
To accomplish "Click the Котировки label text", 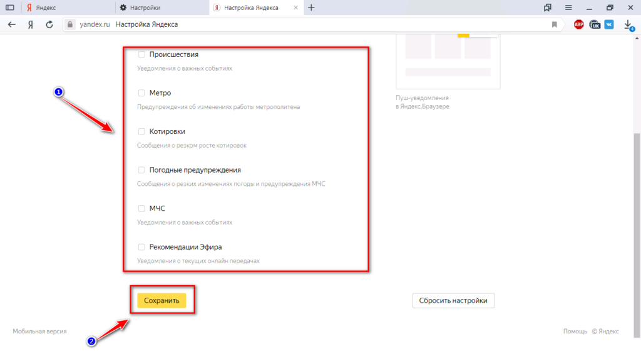I will point(167,131).
